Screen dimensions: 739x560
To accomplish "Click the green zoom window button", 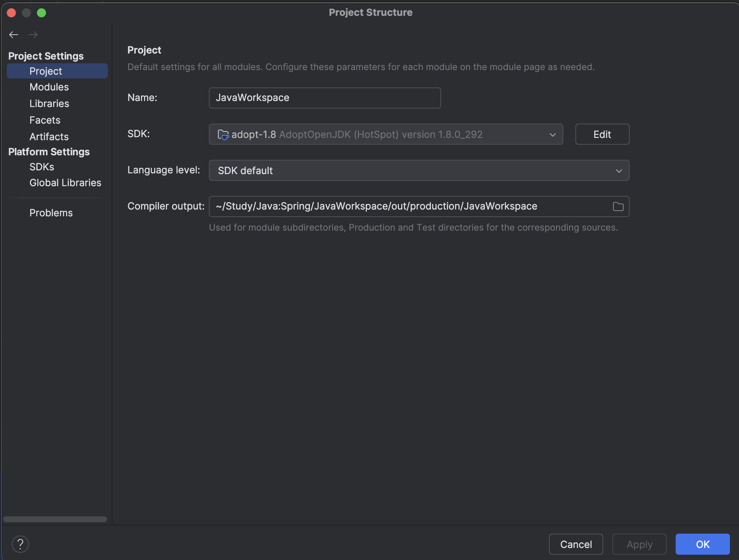I will click(41, 13).
